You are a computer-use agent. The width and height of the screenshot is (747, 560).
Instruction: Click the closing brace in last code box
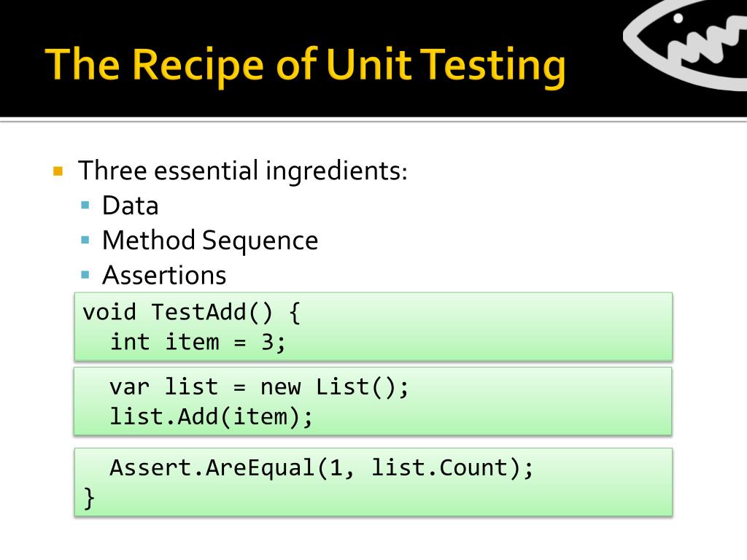[88, 498]
